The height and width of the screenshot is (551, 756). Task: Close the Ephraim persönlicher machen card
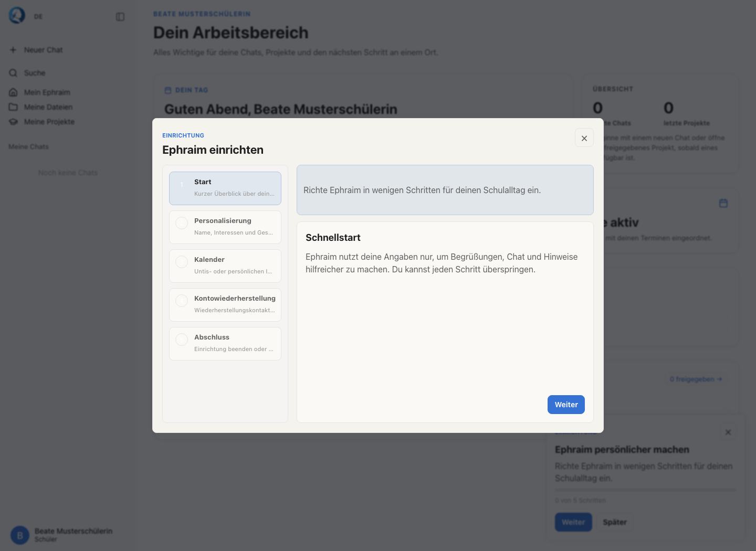728,432
